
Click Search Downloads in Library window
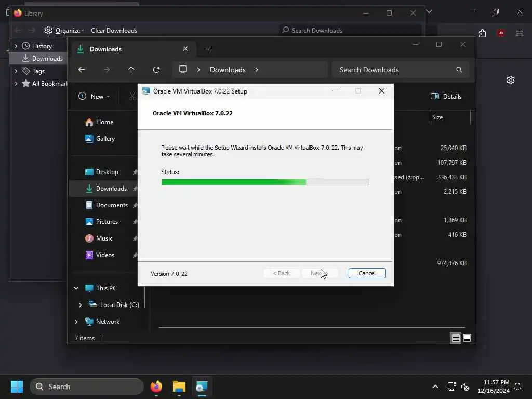(x=350, y=30)
